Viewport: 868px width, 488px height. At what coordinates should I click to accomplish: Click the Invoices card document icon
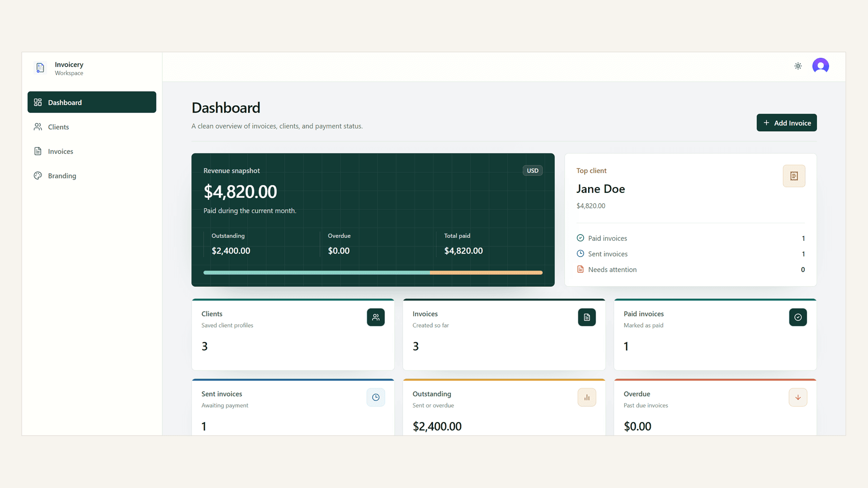point(587,317)
